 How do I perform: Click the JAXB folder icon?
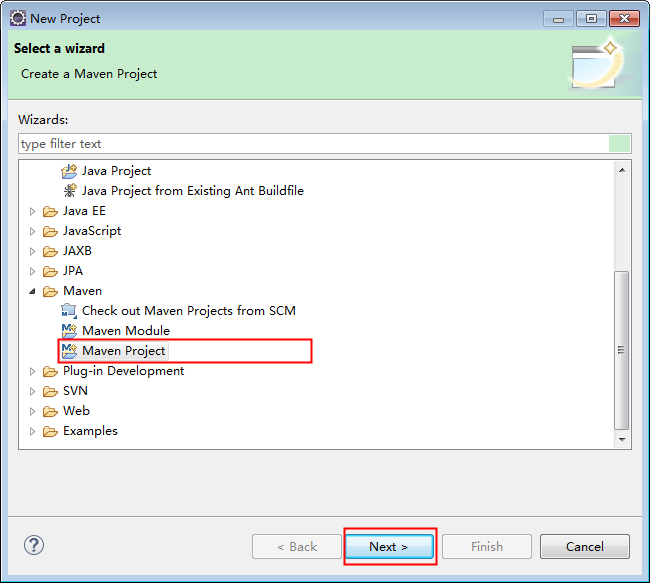(x=50, y=251)
